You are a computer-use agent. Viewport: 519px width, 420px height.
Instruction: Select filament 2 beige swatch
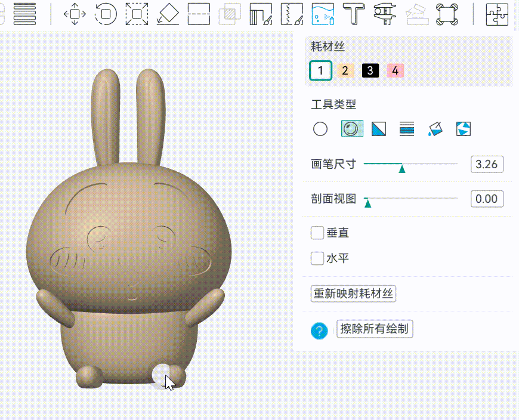345,70
